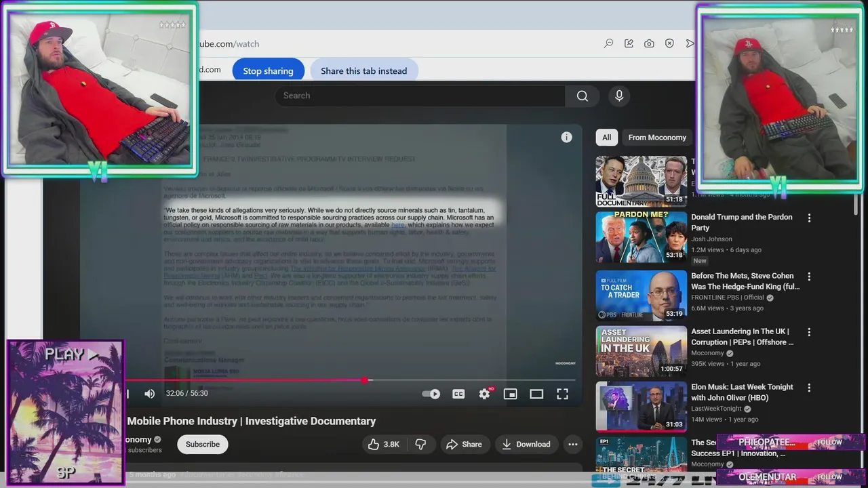Open the Asset Laundering in the UK thumbnail
868x488 pixels.
click(641, 351)
